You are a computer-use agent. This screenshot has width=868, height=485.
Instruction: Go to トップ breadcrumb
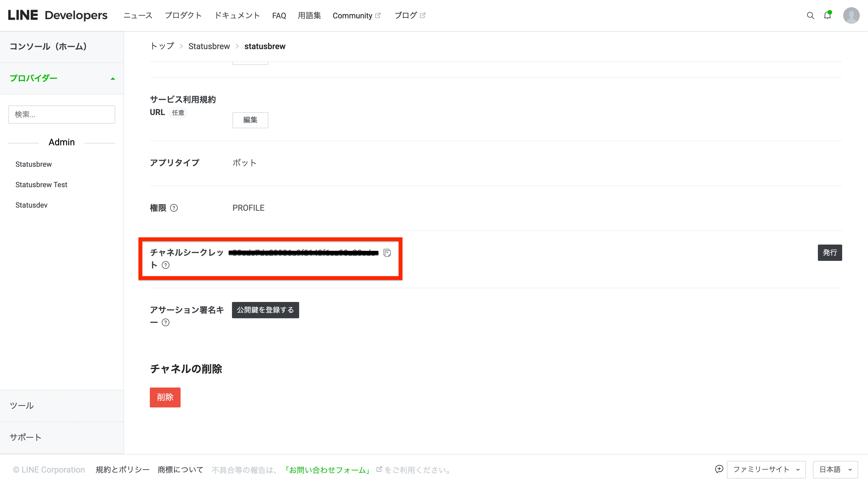pyautogui.click(x=162, y=46)
